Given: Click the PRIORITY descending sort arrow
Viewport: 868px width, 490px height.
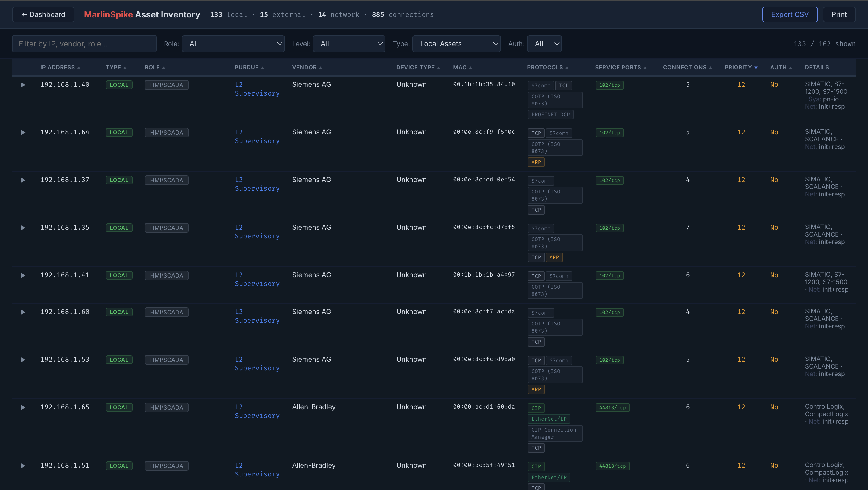Looking at the screenshot, I should click(756, 68).
